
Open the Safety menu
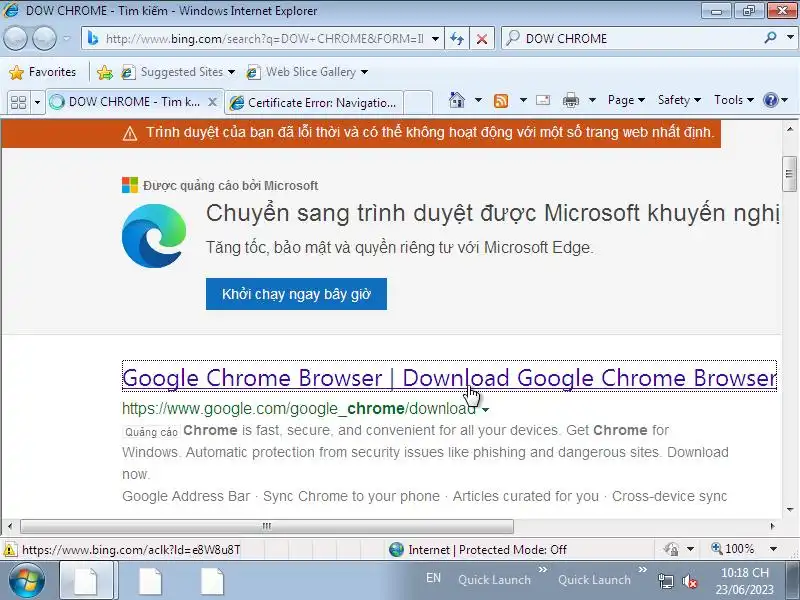[679, 100]
